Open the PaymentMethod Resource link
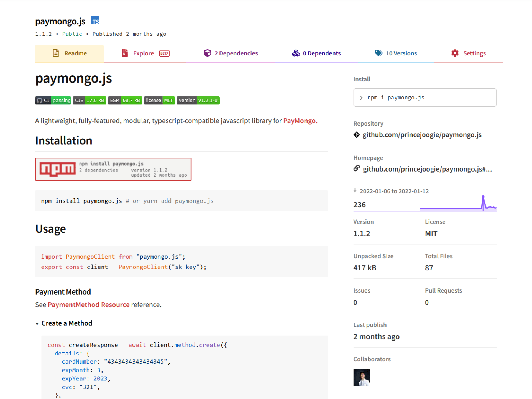Image resolution: width=532 pixels, height=399 pixels. [x=89, y=305]
